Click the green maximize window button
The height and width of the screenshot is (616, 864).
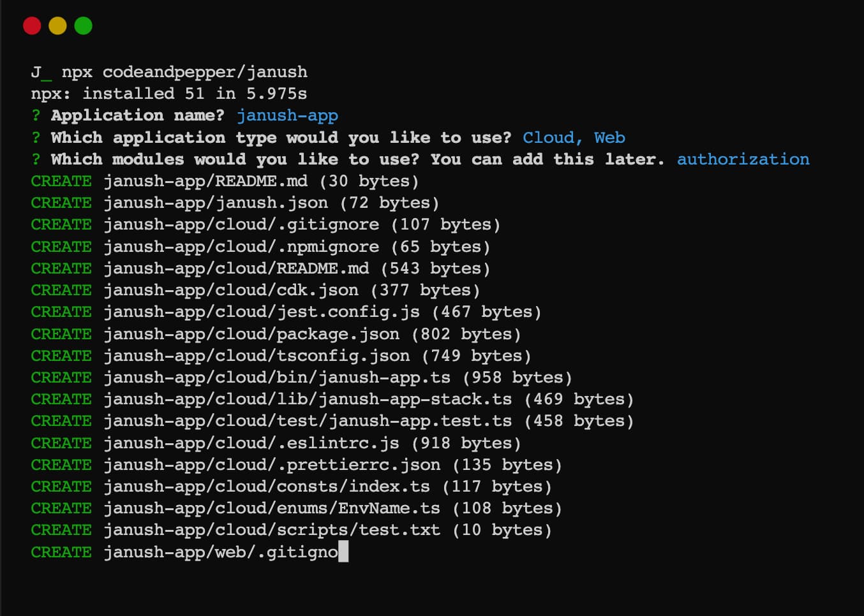coord(83,26)
